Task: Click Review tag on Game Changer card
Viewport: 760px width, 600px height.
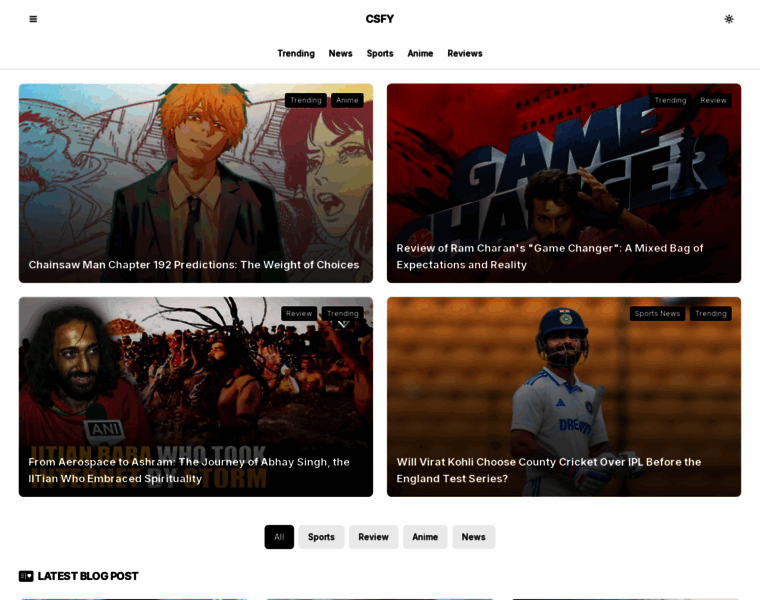Action: point(713,100)
